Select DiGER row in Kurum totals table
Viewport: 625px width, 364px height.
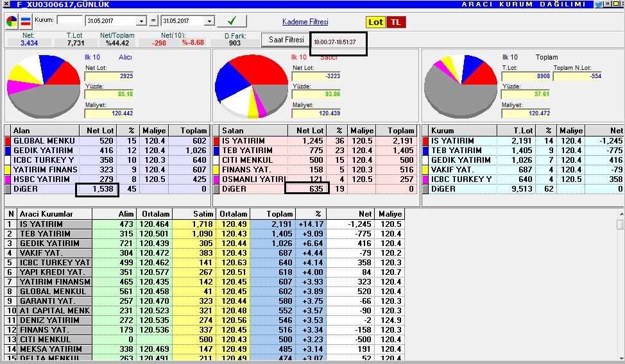point(524,189)
